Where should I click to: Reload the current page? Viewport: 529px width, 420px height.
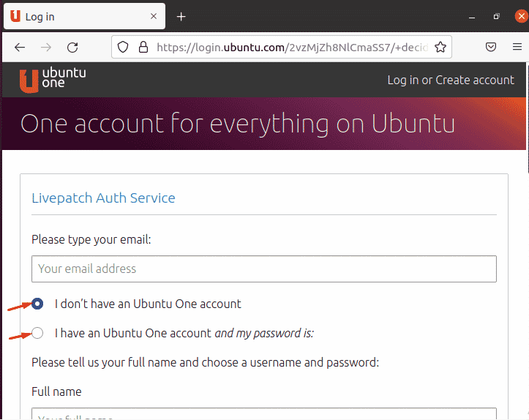[x=72, y=48]
